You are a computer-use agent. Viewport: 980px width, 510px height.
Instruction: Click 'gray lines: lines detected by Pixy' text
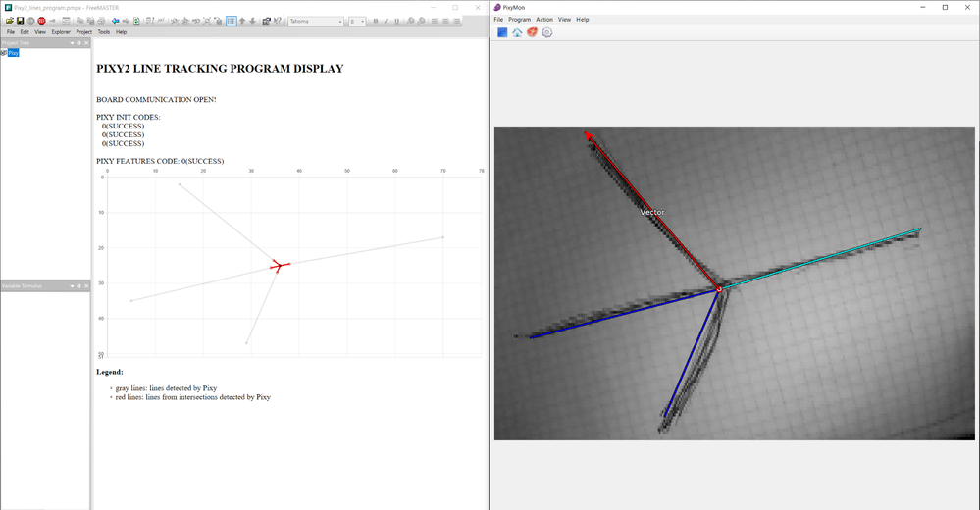pyautogui.click(x=166, y=388)
